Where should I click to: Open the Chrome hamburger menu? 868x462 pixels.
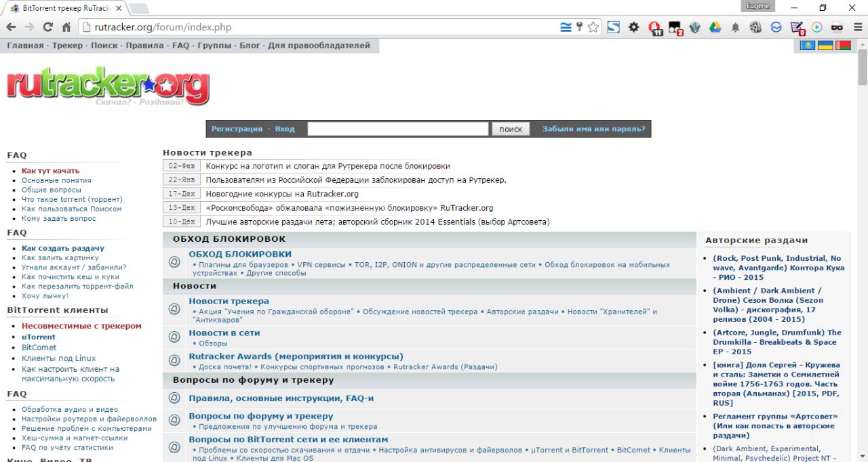coord(856,27)
